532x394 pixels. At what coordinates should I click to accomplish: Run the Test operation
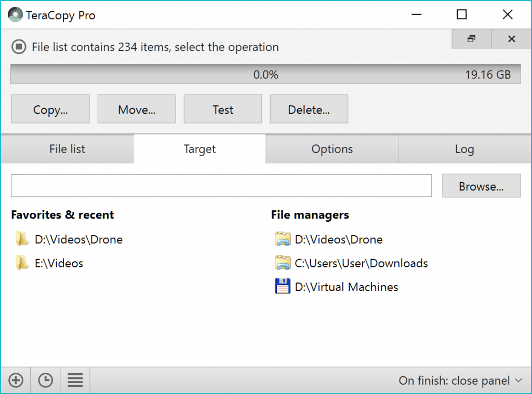(x=222, y=109)
